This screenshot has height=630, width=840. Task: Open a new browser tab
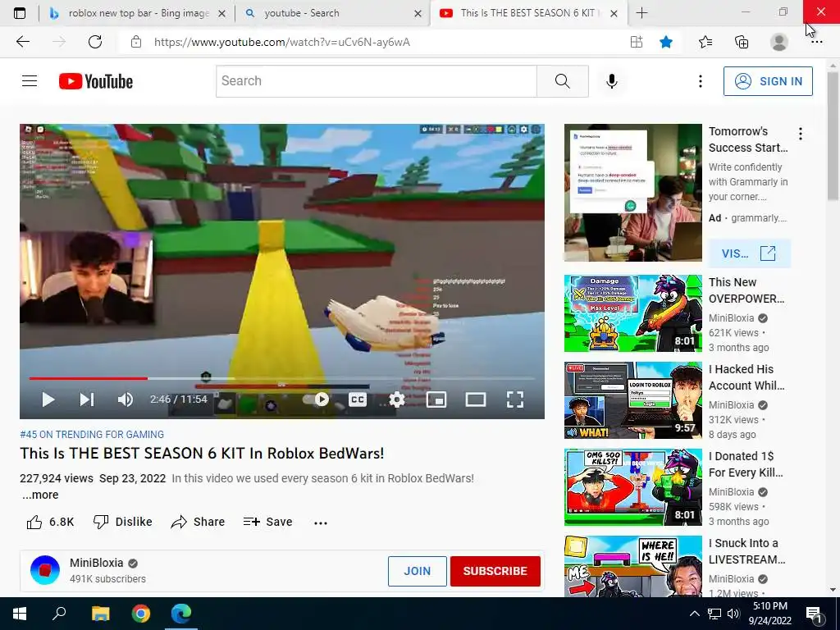click(x=641, y=13)
